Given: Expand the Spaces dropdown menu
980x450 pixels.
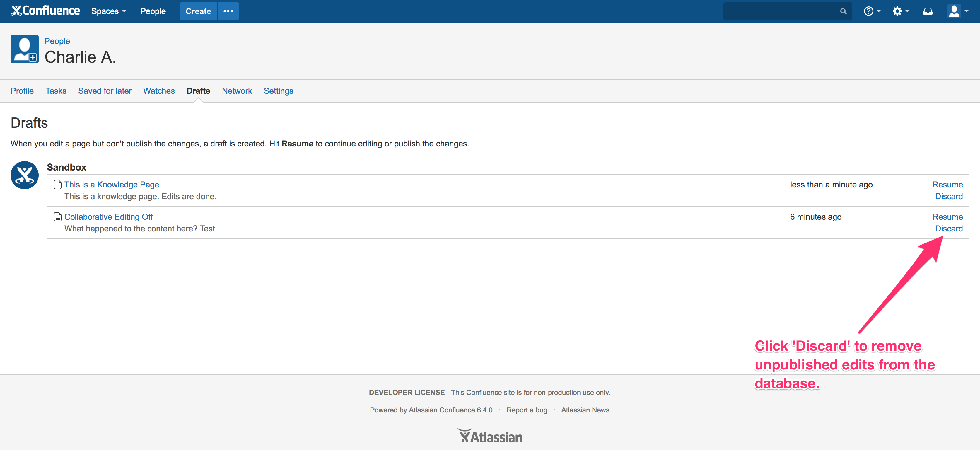Looking at the screenshot, I should (109, 11).
